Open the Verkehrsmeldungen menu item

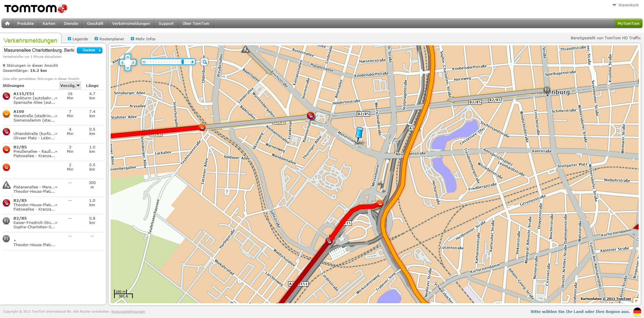pos(131,24)
